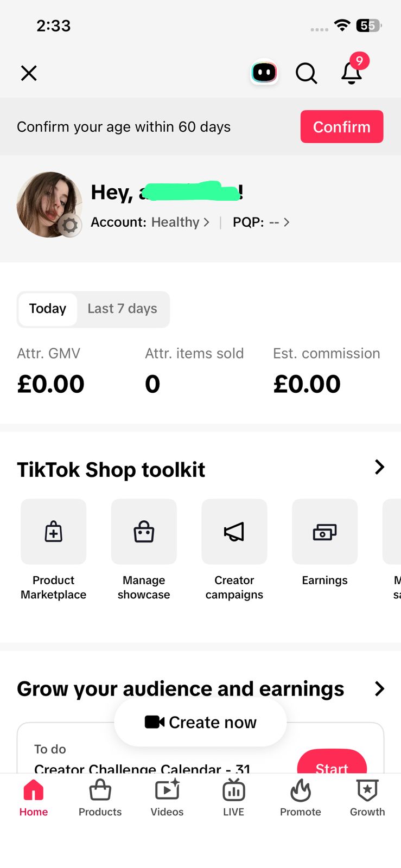
Task: Open Creator campaigns megaphone icon
Action: 234,532
